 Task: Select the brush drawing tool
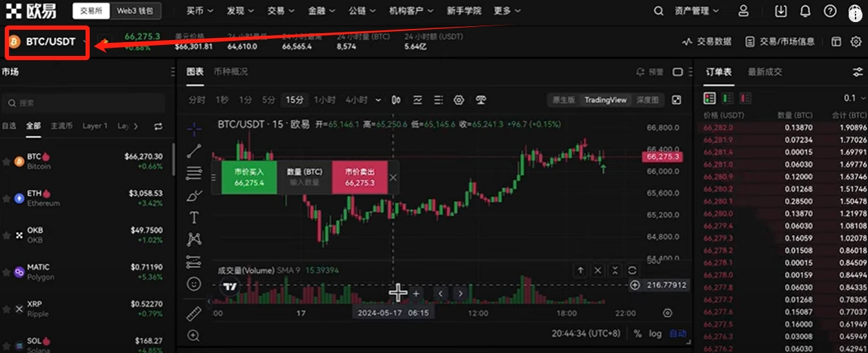click(194, 195)
